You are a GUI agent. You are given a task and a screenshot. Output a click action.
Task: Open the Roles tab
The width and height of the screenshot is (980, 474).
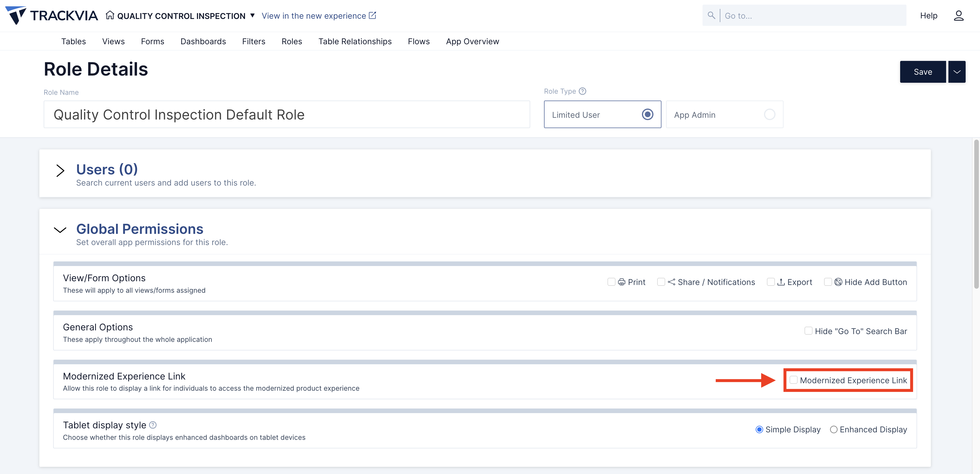292,41
